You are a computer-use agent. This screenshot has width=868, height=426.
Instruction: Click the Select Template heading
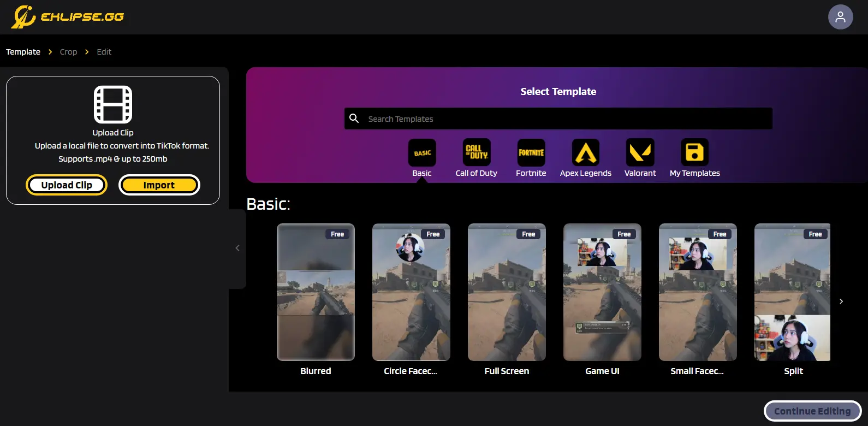558,92
